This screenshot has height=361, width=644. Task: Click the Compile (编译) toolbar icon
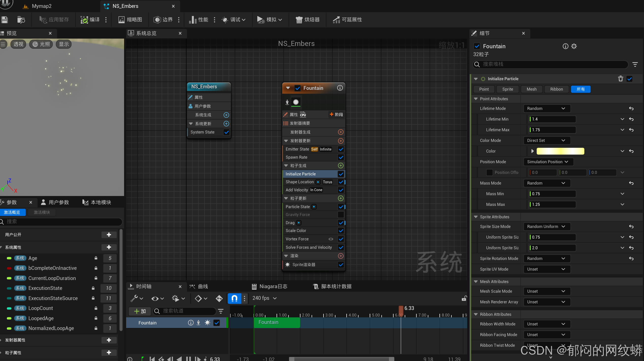pos(84,20)
